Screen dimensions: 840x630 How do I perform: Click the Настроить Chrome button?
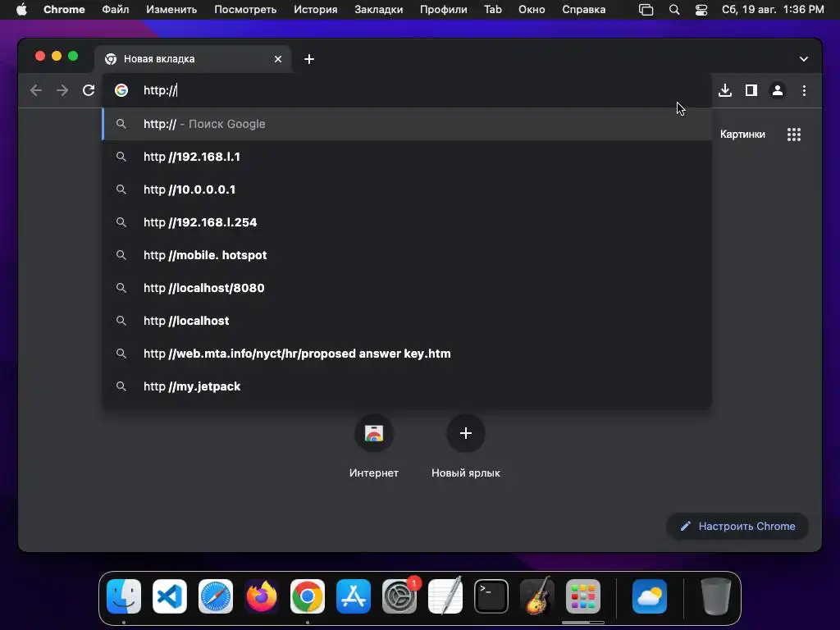point(737,526)
